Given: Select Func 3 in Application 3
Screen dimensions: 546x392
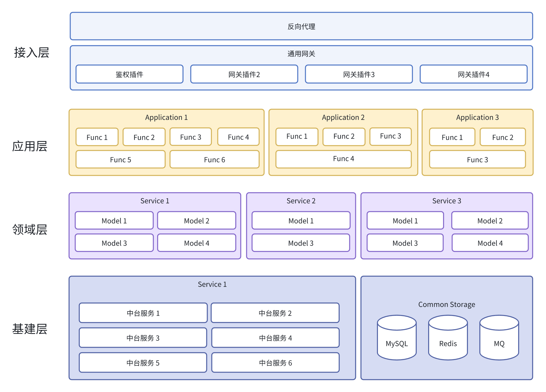Looking at the screenshot, I should pos(477,159).
